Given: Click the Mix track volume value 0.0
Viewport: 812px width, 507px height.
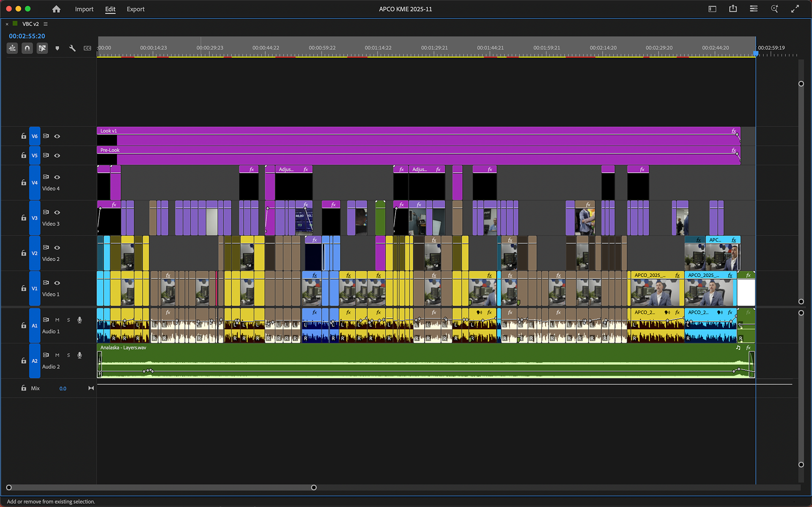Looking at the screenshot, I should 63,389.
